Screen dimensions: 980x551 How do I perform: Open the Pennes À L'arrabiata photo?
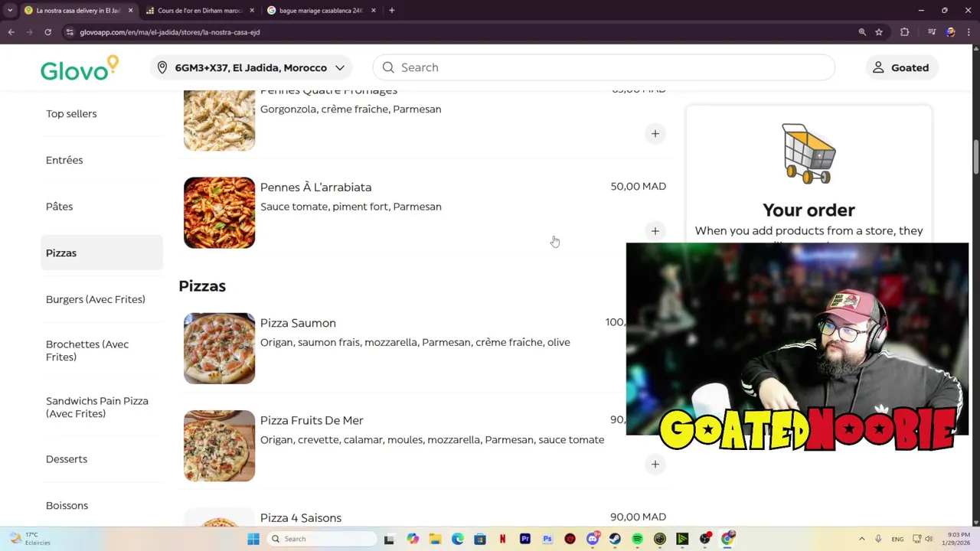219,213
